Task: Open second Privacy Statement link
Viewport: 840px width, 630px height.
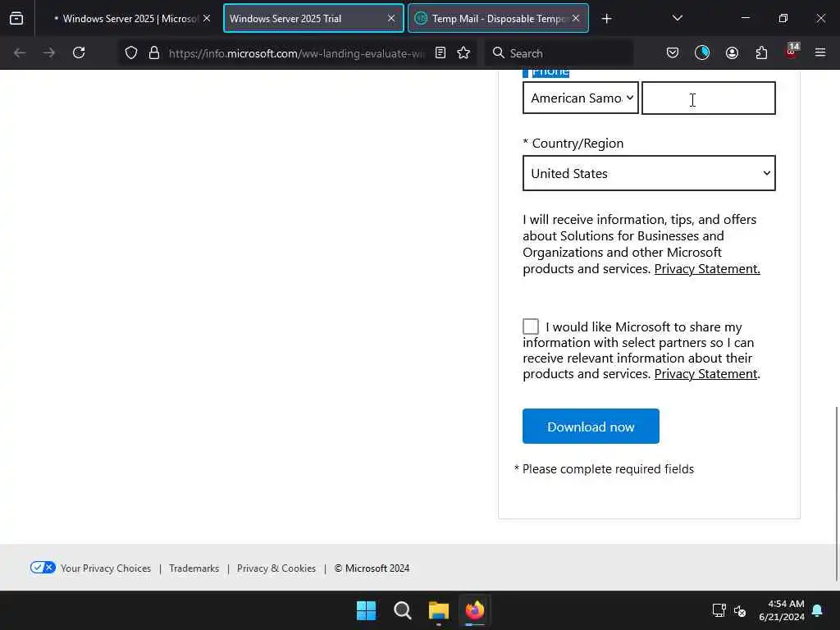Action: point(705,374)
